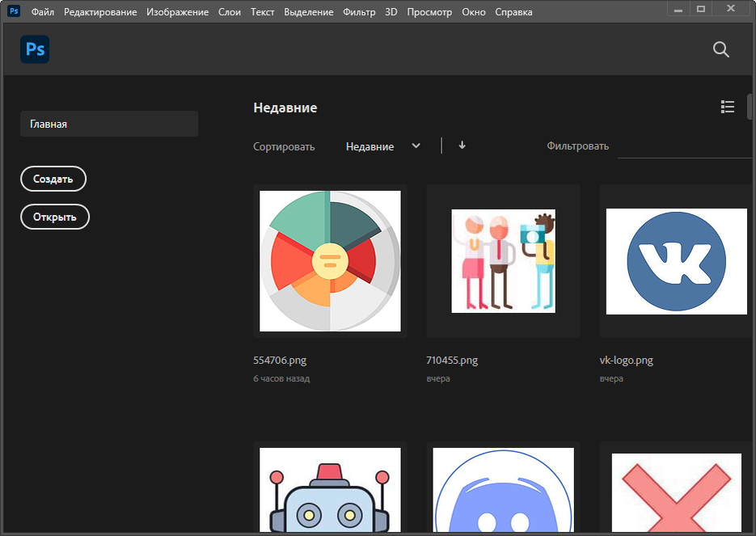Switch to list view icon

(x=728, y=107)
